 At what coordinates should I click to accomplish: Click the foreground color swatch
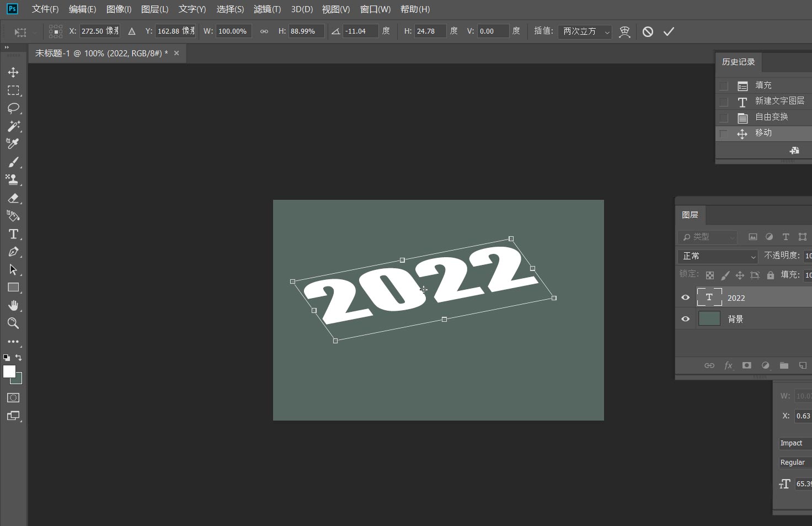pos(9,371)
